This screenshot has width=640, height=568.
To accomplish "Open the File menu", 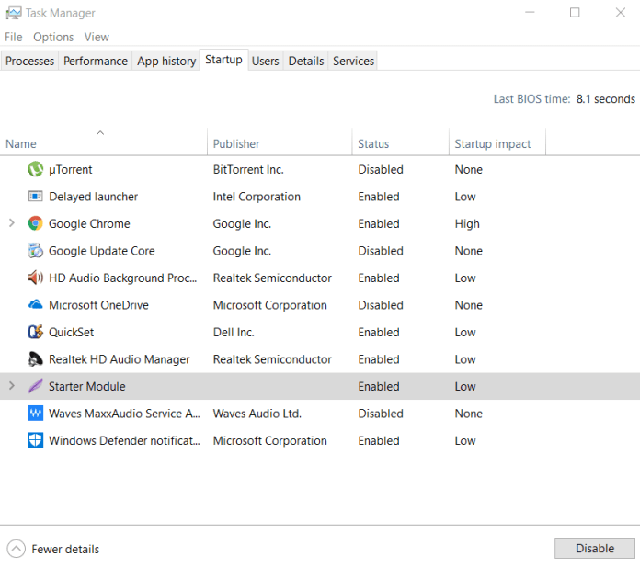I will pos(13,37).
